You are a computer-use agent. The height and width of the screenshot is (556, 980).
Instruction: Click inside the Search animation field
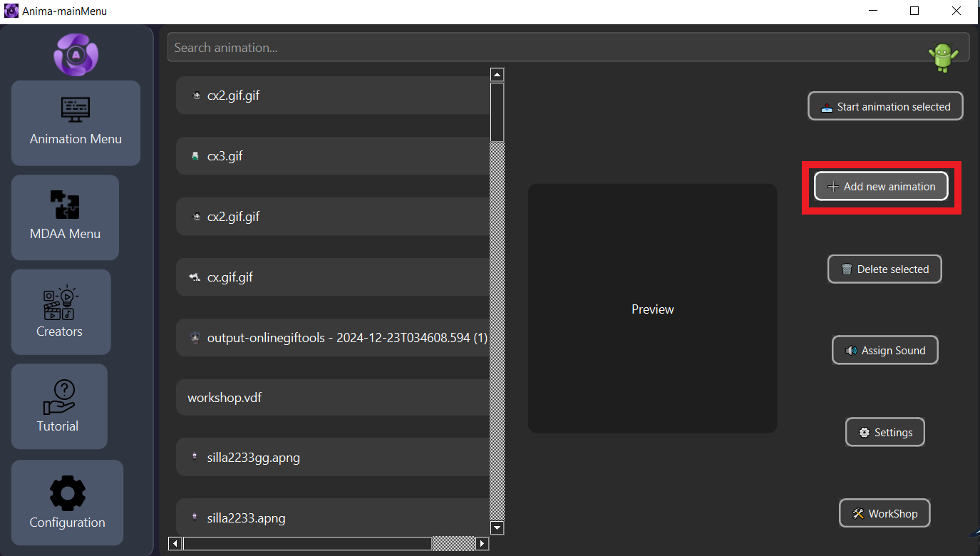(499, 47)
